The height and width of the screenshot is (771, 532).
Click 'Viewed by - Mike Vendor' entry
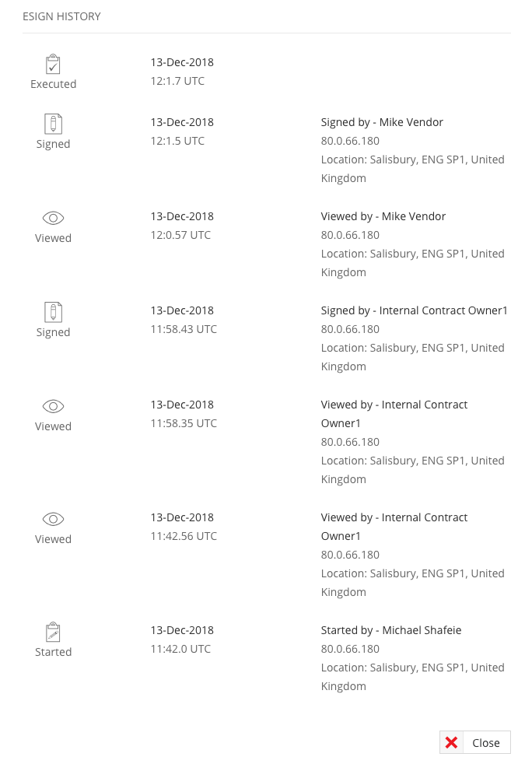click(383, 216)
